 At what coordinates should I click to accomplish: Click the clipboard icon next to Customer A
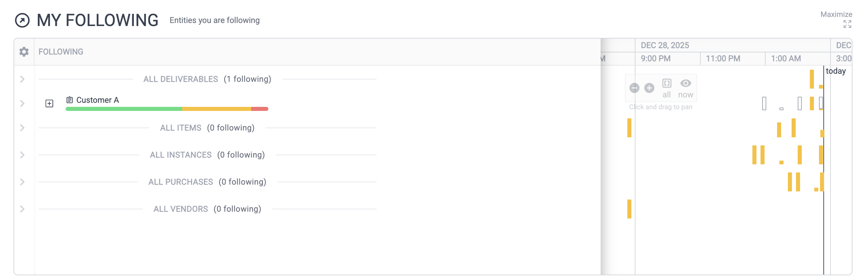pos(70,100)
